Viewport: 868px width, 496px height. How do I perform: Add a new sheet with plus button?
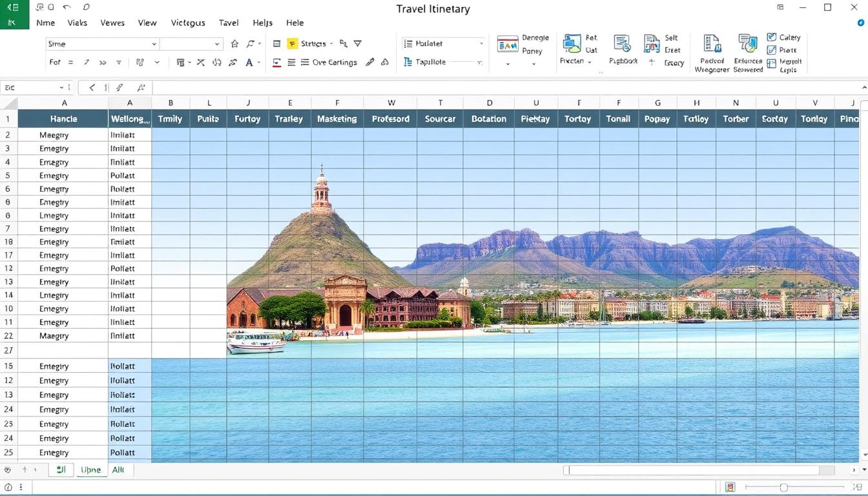[25, 470]
